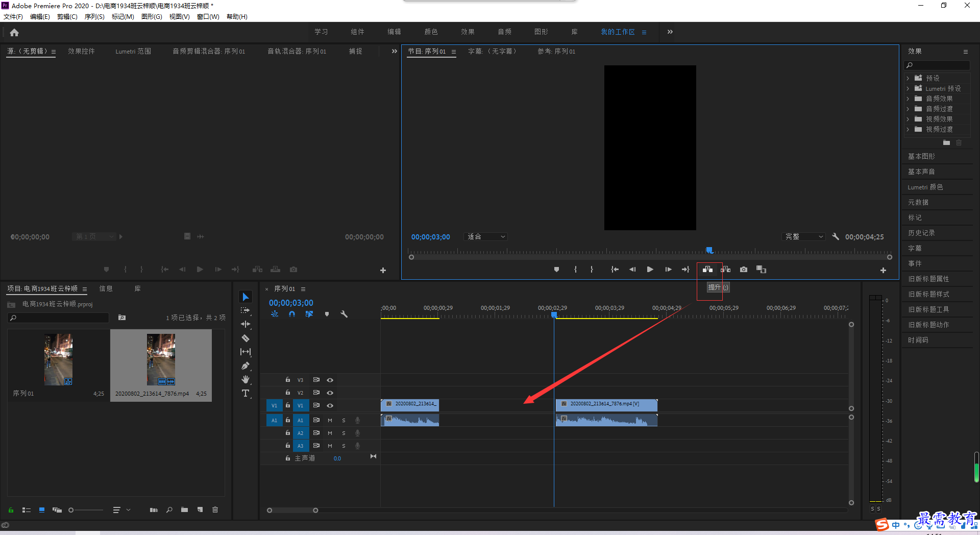Open the Comparison View button in Program monitor
980x535 pixels.
(x=762, y=270)
